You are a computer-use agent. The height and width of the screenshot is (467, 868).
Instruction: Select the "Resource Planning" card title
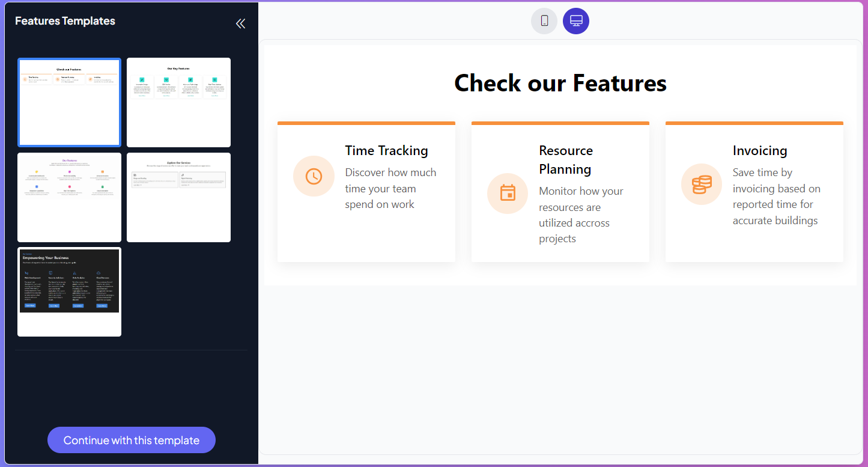[565, 159]
